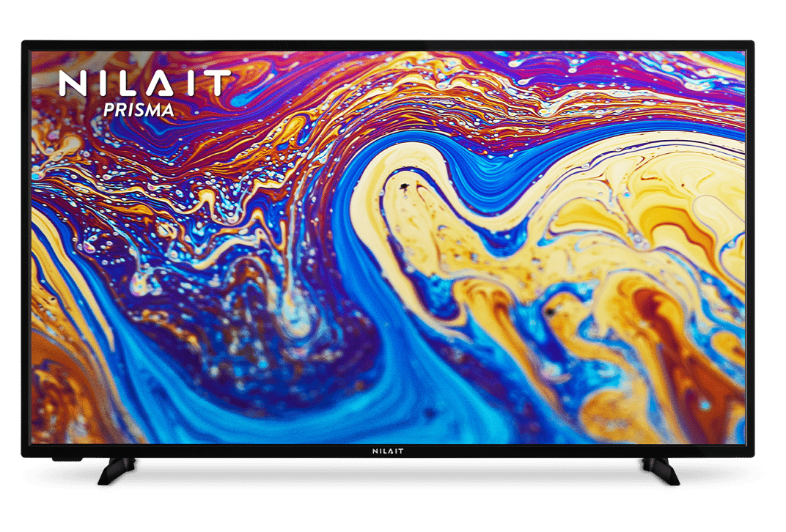Screen dimensions: 786x532
Task: Click the top bezel of the TV
Action: pyautogui.click(x=387, y=45)
